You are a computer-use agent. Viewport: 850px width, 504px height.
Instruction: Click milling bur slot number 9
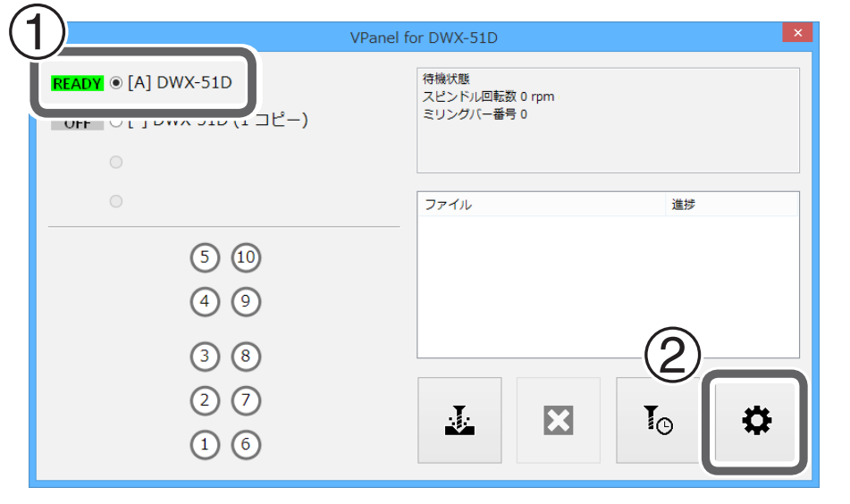(246, 301)
